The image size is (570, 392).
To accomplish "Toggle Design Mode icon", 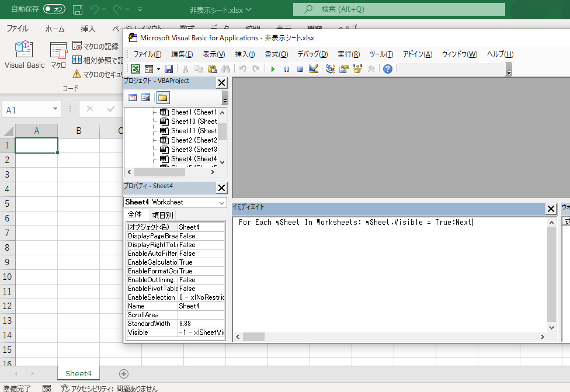I will (x=314, y=69).
